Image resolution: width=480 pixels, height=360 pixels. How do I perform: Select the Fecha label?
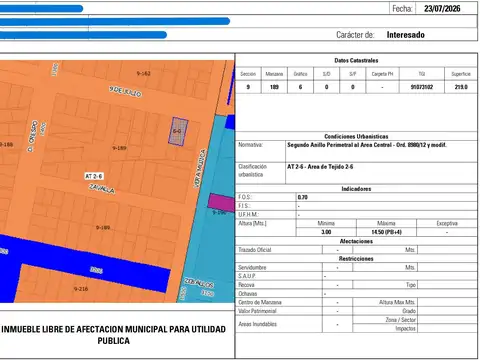tap(402, 8)
